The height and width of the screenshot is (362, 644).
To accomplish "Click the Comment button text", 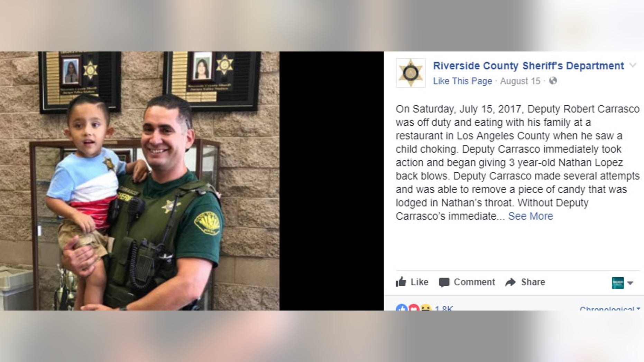I will point(474,282).
